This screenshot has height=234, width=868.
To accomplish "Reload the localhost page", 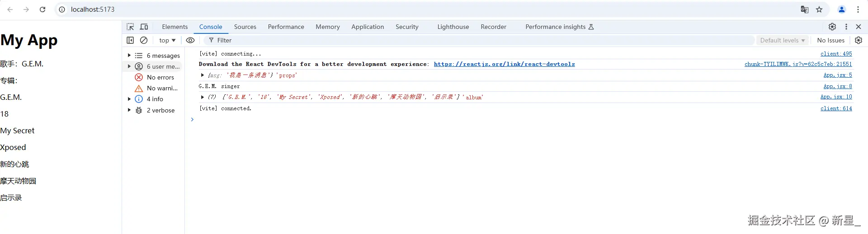I will [42, 9].
